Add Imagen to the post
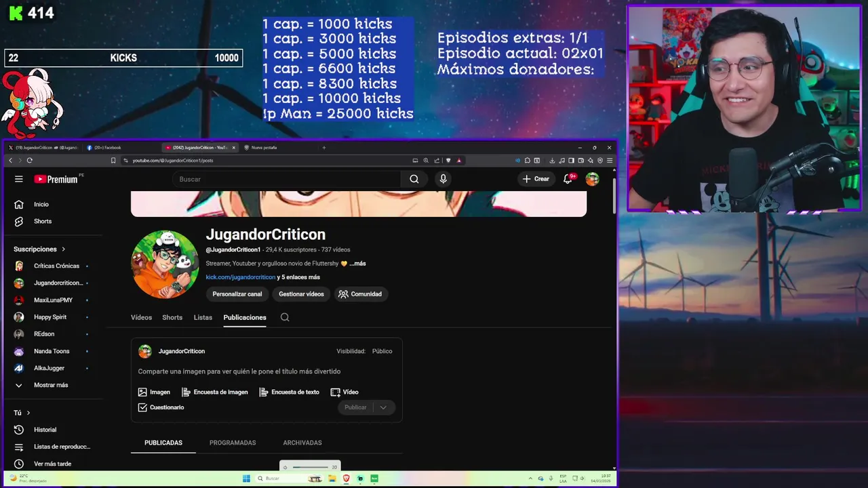The width and height of the screenshot is (868, 488). click(x=154, y=392)
